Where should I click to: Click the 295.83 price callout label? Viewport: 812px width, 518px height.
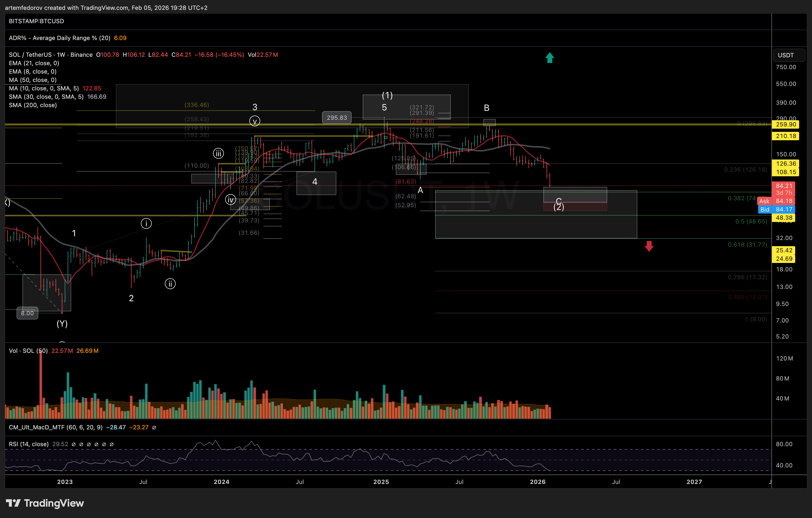337,118
